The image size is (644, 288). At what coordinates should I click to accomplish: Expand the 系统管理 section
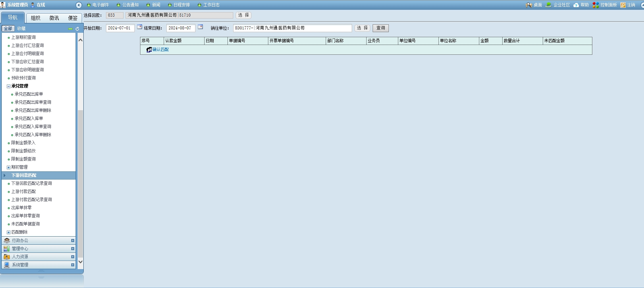[73, 265]
